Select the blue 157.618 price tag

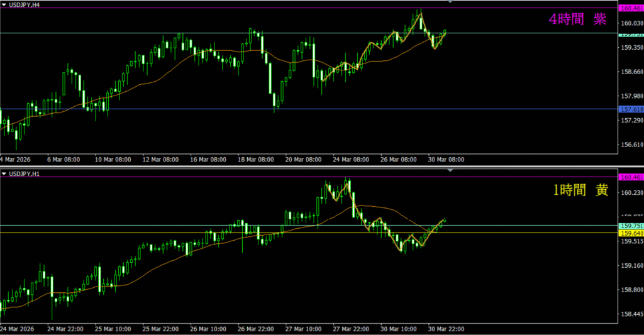pyautogui.click(x=631, y=109)
